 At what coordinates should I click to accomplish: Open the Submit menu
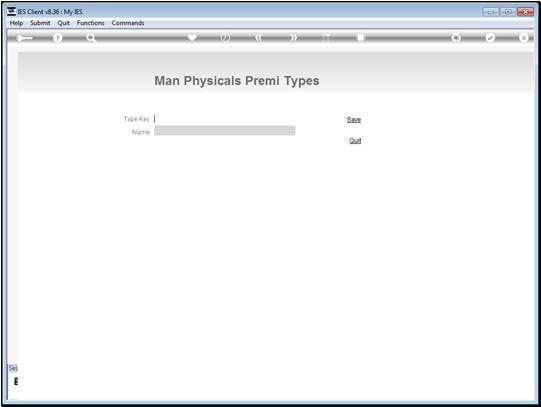tap(40, 23)
